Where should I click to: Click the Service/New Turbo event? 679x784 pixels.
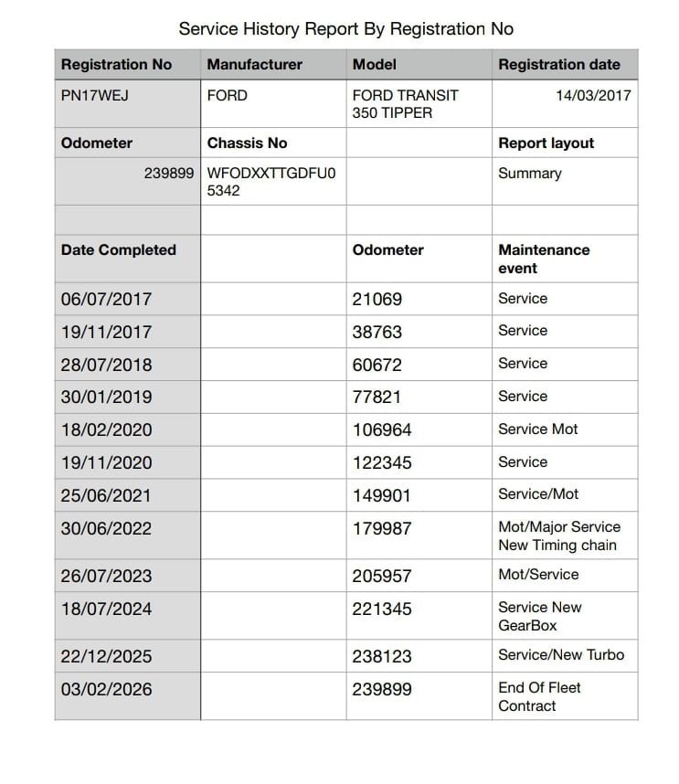561,655
